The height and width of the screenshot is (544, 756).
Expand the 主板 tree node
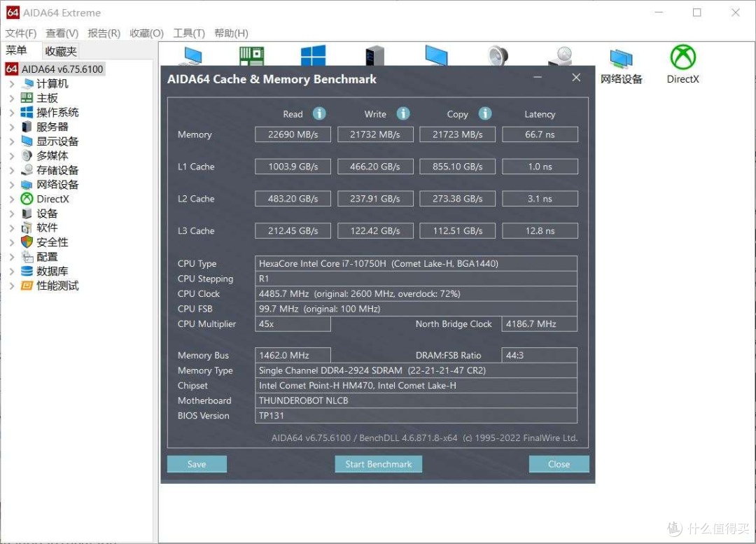pyautogui.click(x=12, y=98)
